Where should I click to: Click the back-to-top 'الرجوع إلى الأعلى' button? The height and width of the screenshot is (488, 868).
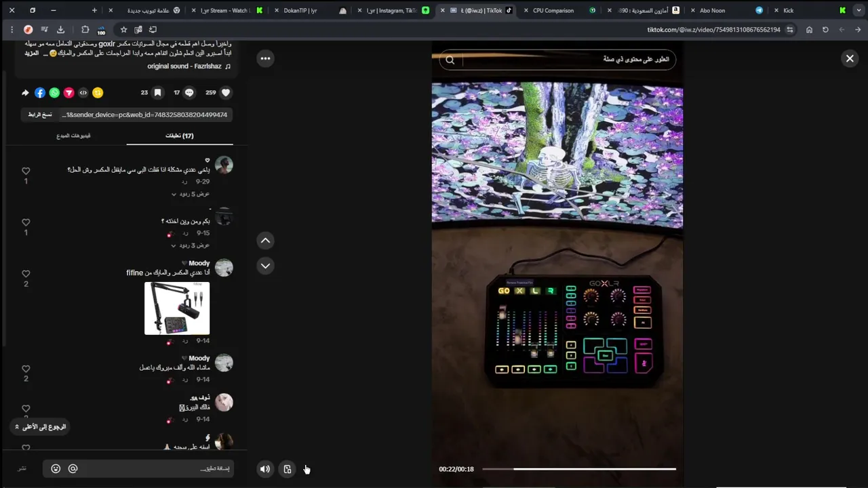(41, 427)
